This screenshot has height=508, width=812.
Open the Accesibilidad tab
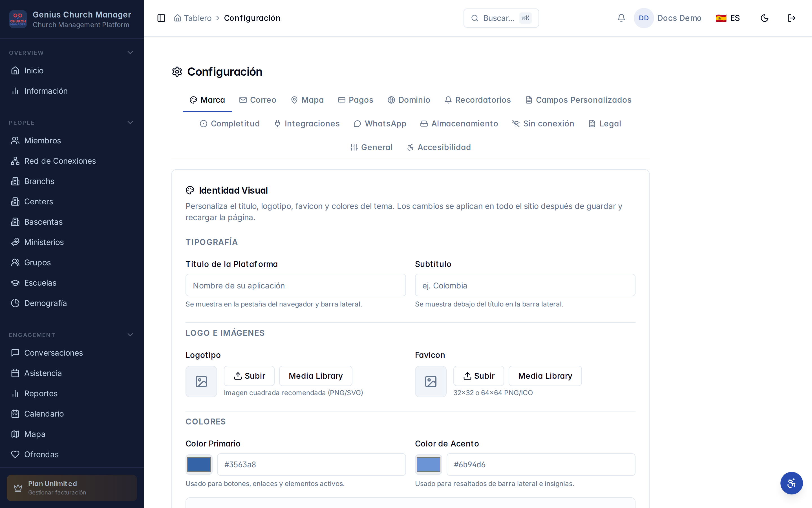(439, 147)
